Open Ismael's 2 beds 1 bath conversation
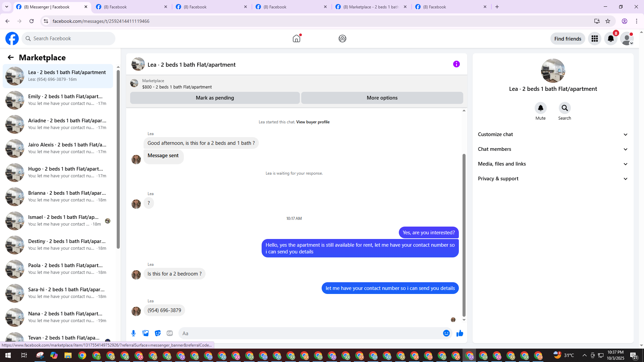Image resolution: width=644 pixels, height=362 pixels. coord(58,221)
